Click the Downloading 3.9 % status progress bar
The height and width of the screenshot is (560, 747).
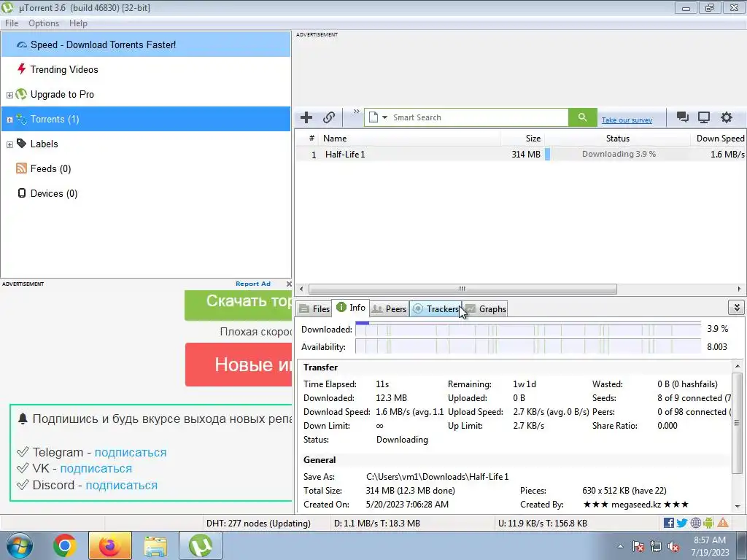point(617,155)
